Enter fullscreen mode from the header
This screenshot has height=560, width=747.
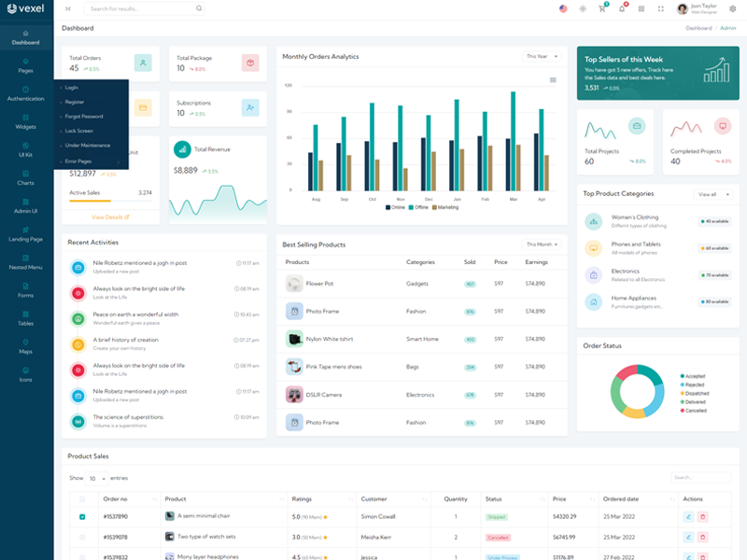(661, 8)
